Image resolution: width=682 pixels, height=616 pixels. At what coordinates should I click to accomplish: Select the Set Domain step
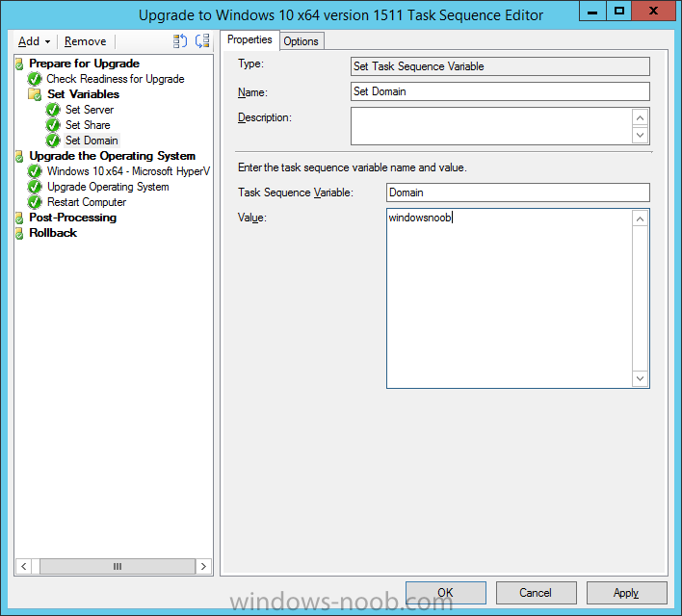tap(92, 141)
